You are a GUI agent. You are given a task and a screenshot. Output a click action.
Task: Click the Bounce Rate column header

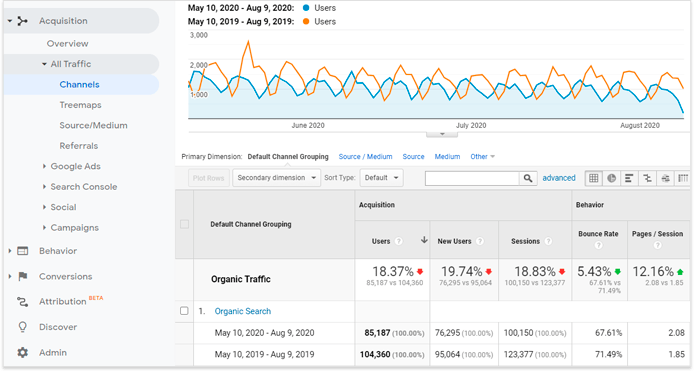598,234
